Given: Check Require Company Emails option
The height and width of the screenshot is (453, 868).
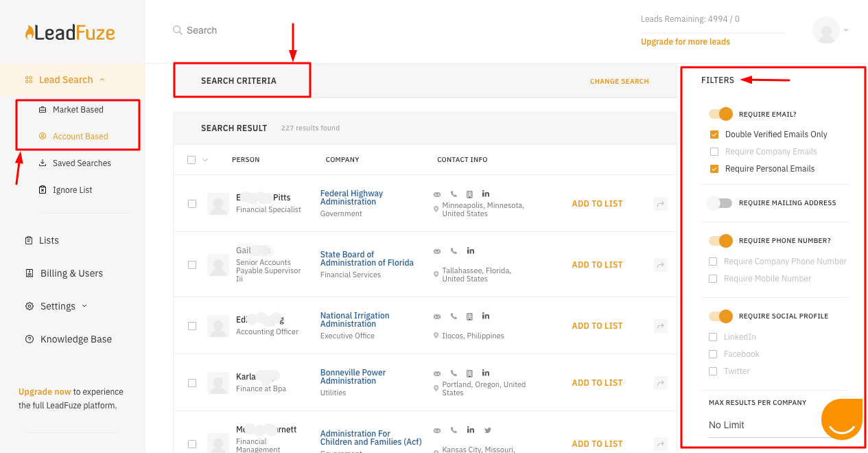Looking at the screenshot, I should (714, 152).
